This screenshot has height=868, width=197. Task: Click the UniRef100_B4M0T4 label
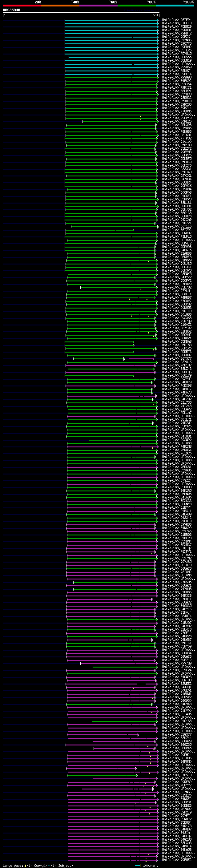click(x=177, y=846)
